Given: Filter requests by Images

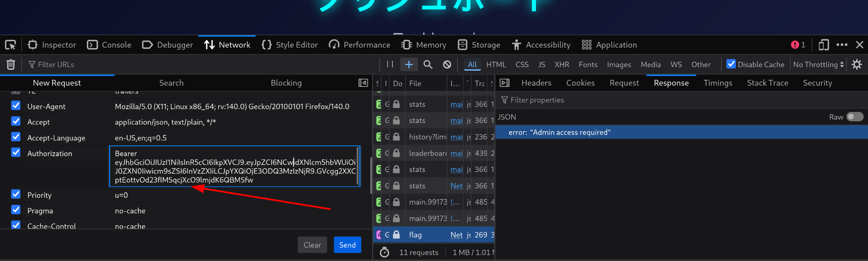Looking at the screenshot, I should tap(619, 64).
